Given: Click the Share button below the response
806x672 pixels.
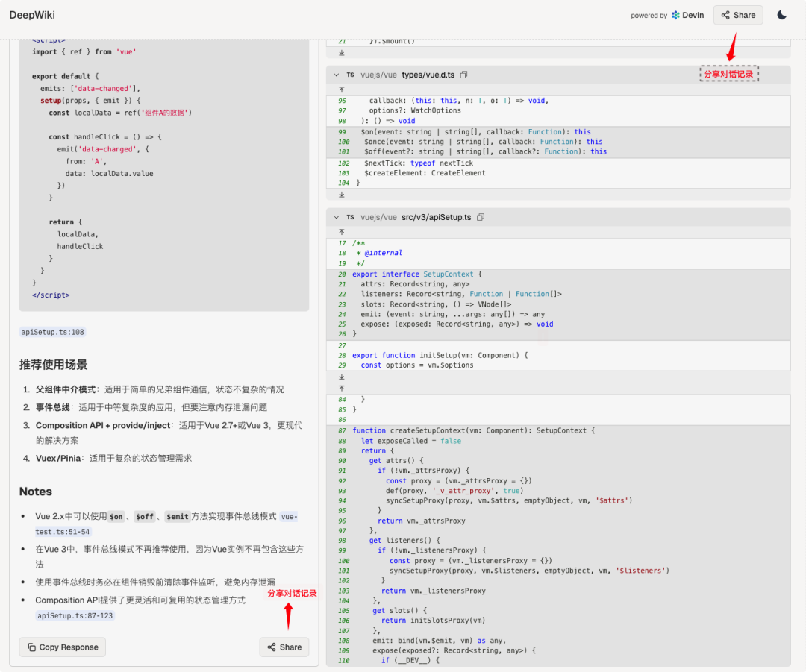Looking at the screenshot, I should point(284,647).
